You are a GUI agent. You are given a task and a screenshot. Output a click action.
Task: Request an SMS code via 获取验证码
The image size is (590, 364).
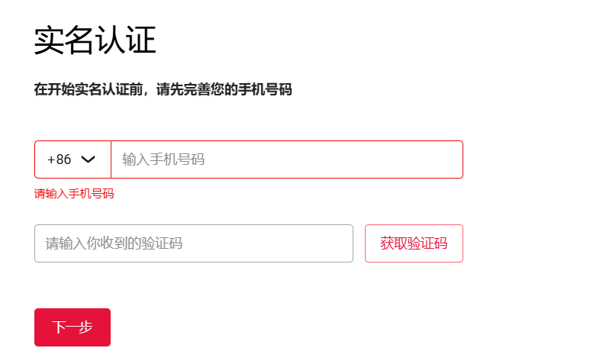(414, 243)
